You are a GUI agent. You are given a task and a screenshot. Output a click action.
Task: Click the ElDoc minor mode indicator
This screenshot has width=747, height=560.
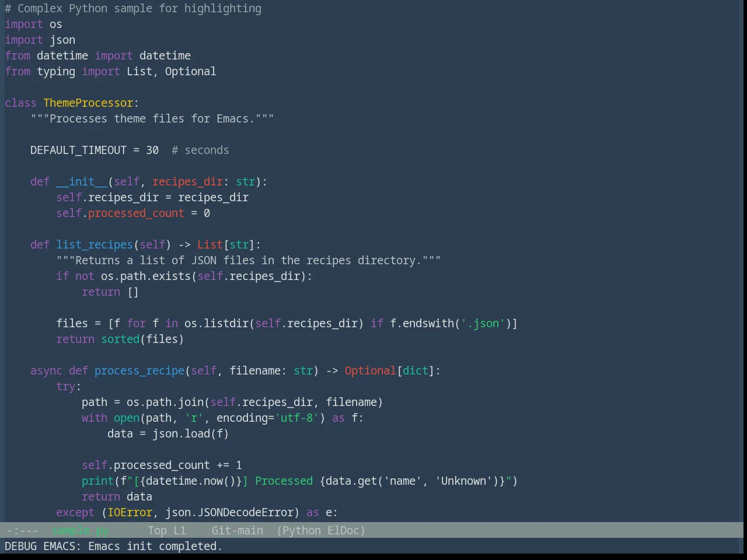click(x=343, y=531)
